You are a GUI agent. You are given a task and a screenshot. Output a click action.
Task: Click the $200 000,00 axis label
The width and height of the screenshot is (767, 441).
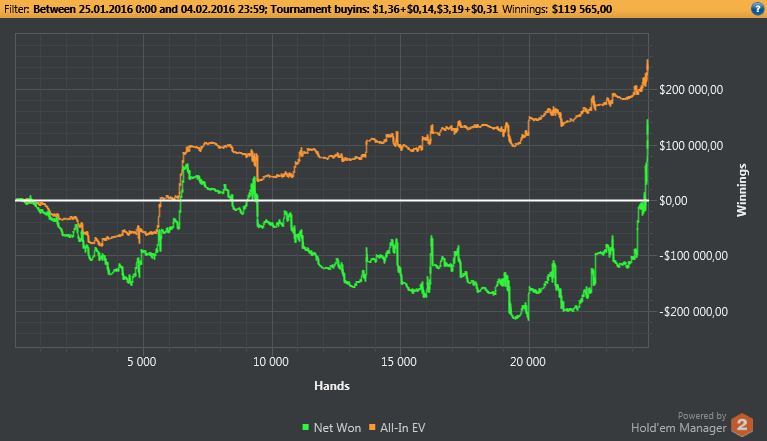pyautogui.click(x=691, y=90)
